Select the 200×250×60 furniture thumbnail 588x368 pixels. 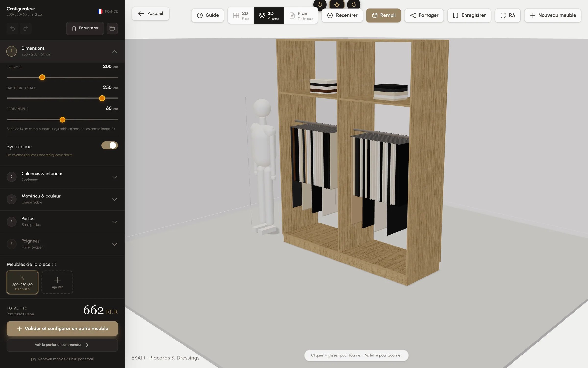pos(22,282)
